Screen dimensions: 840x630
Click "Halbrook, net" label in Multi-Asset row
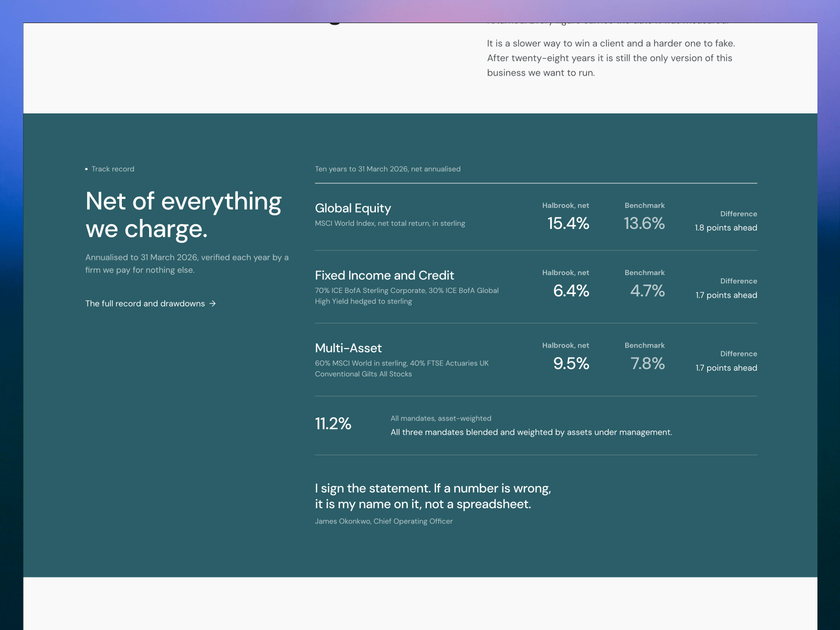tap(565, 345)
